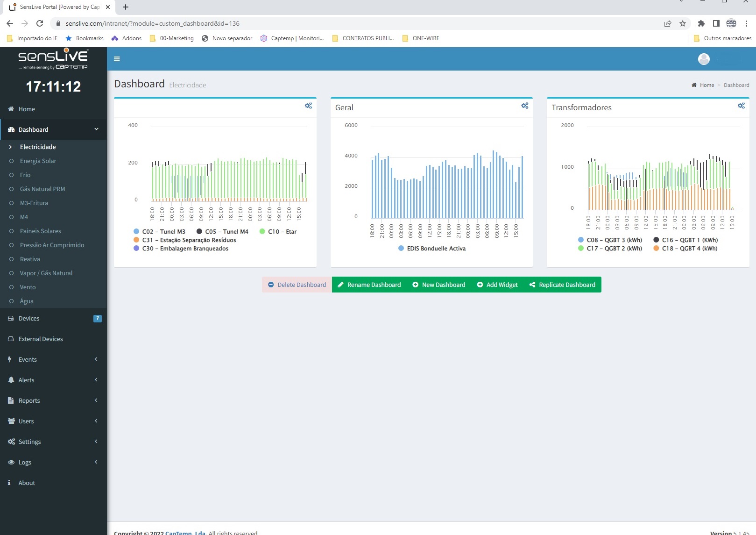Reload the page with refresh icon

pos(40,23)
